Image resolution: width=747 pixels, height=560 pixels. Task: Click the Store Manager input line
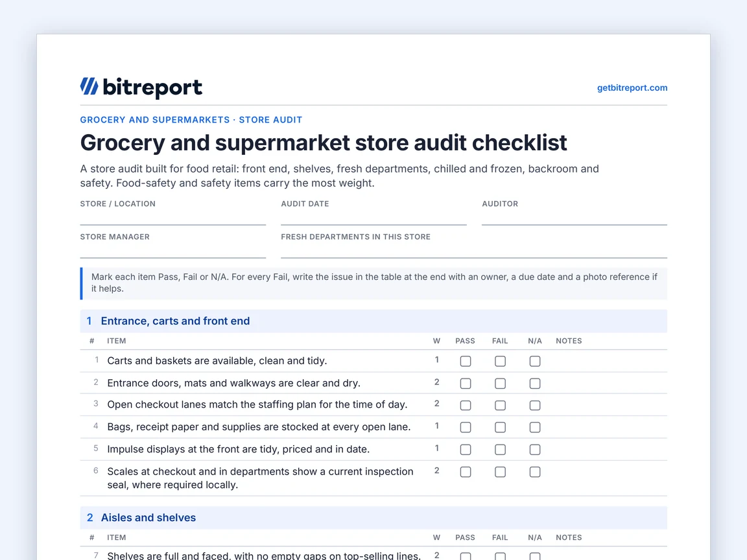tap(173, 250)
